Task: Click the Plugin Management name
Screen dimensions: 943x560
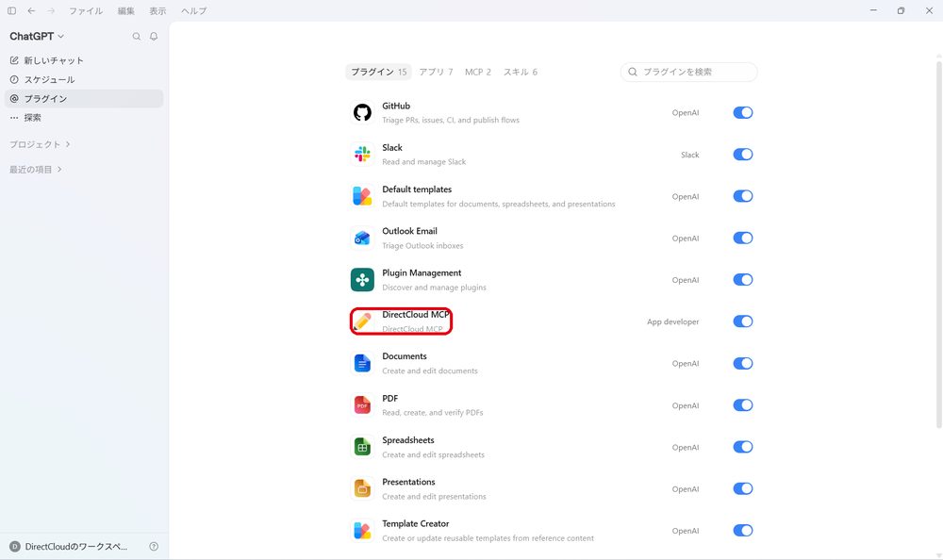Action: [422, 273]
